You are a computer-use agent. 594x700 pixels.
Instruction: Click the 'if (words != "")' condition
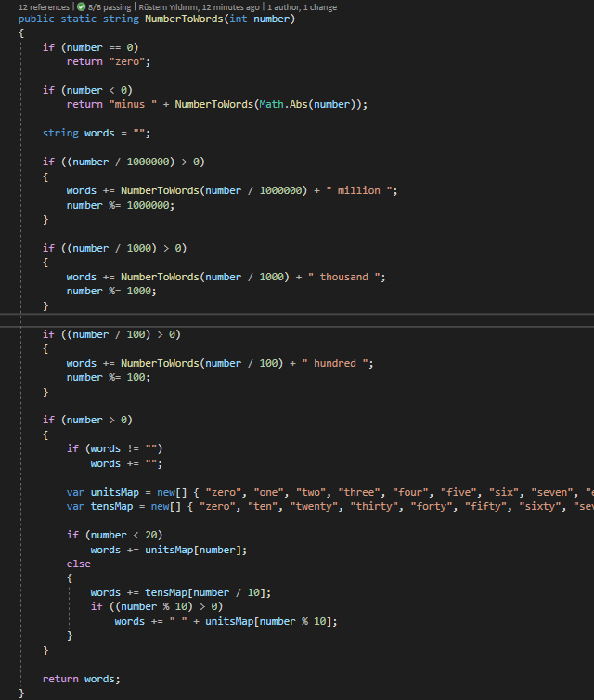point(115,448)
